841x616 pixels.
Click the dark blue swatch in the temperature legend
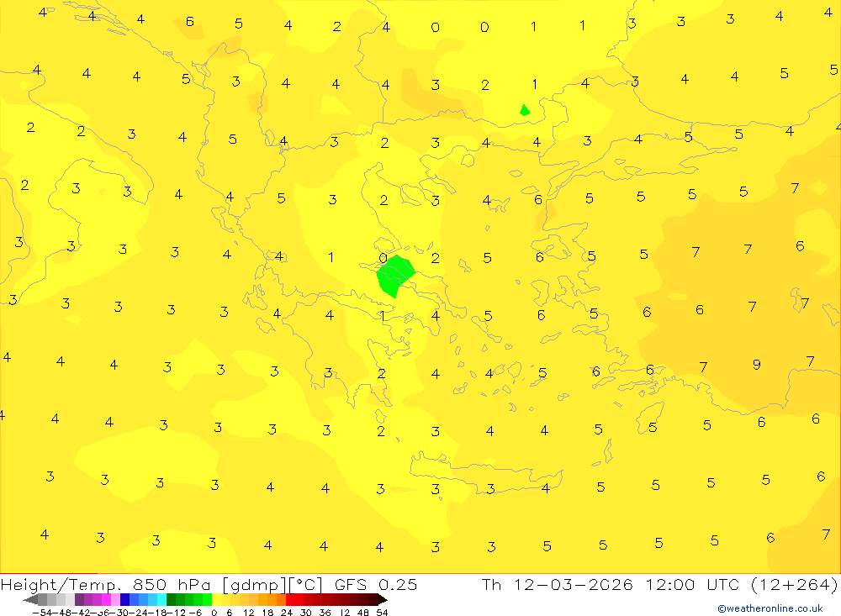(x=124, y=599)
